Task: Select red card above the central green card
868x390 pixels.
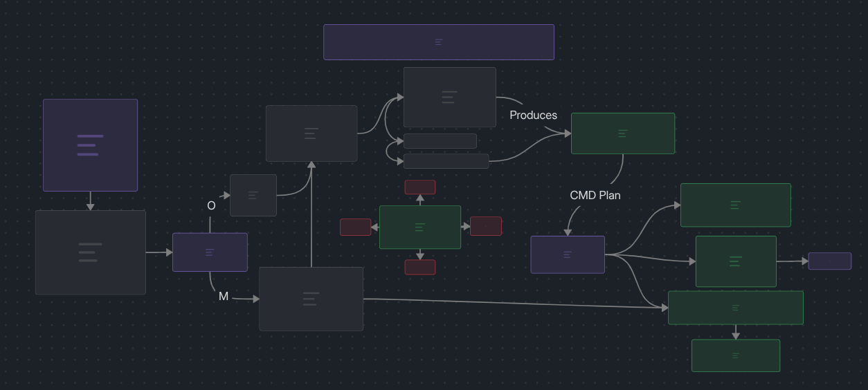Action: [420, 187]
